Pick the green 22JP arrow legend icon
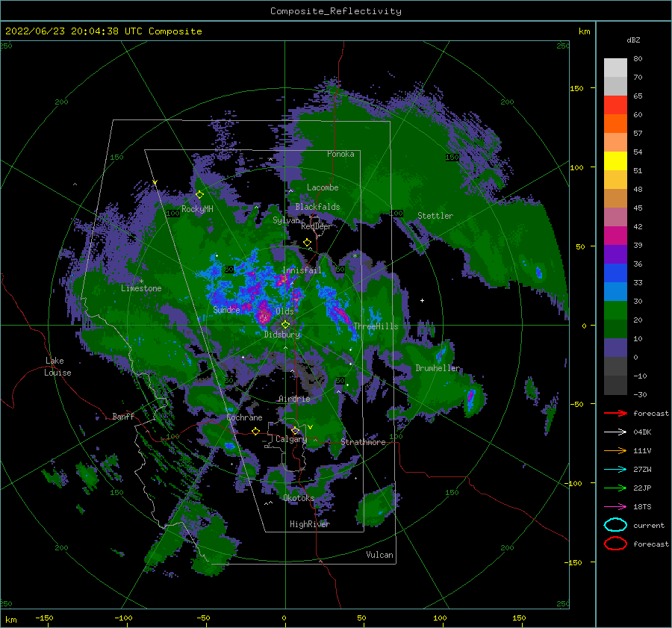 tap(615, 488)
